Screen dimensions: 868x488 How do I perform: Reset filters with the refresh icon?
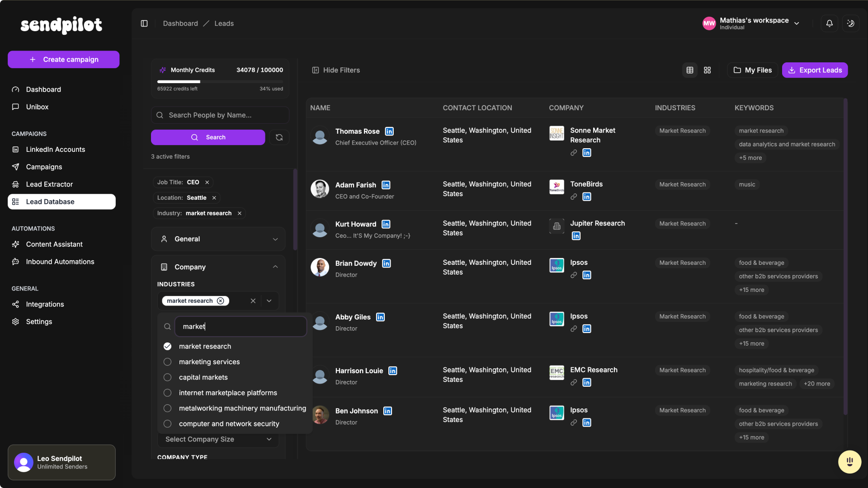(279, 137)
